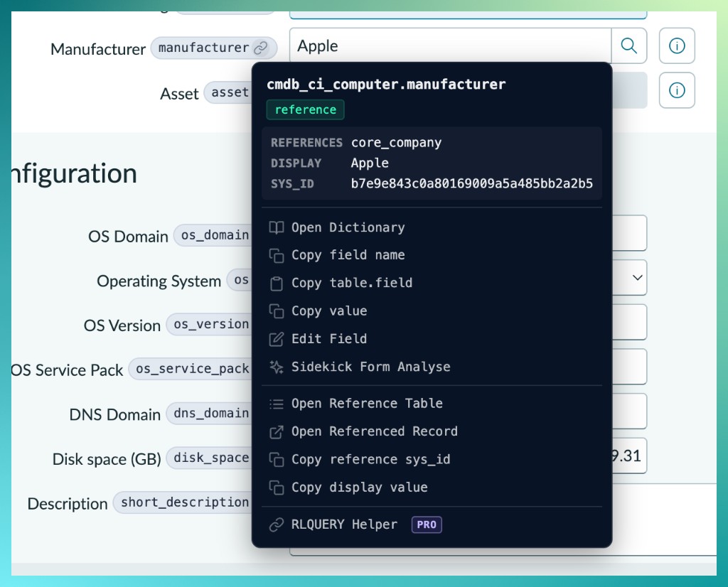Expand the Operating System dropdown arrow

(x=638, y=277)
